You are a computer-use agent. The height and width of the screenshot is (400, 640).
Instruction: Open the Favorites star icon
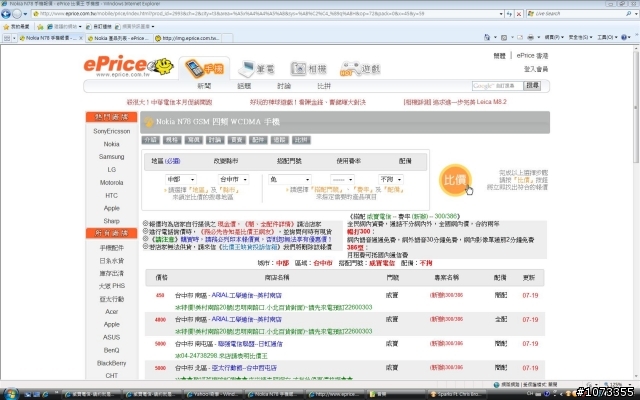6,27
